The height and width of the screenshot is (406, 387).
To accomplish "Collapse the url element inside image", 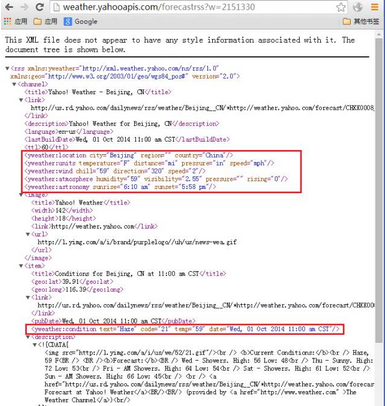I will tap(28, 234).
